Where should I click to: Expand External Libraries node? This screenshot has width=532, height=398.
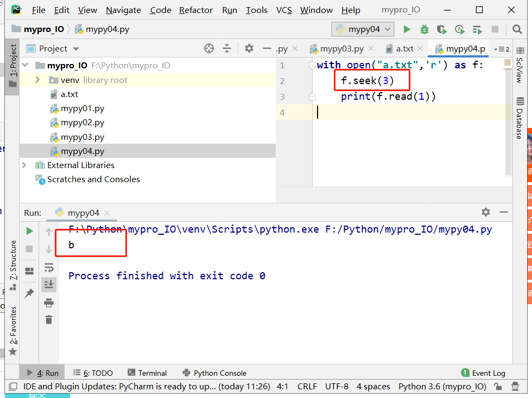tap(24, 165)
